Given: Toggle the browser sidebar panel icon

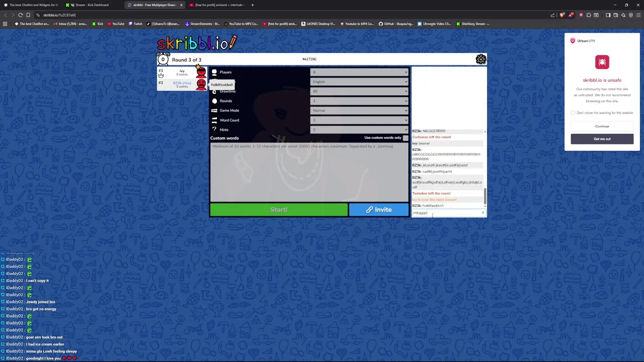Looking at the screenshot, I should coord(608,15).
